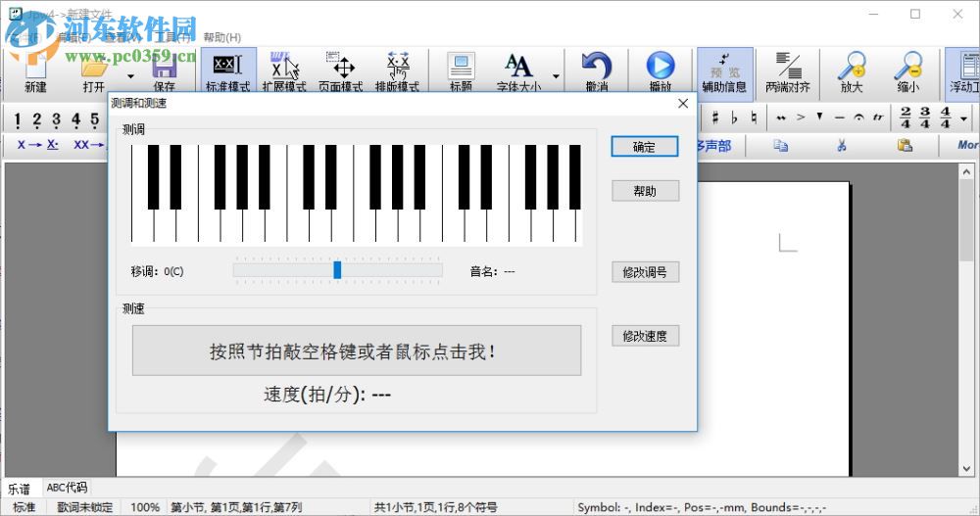Click the 标题 (Title) toolbar icon
Screen dimensions: 980x516
[x=462, y=71]
